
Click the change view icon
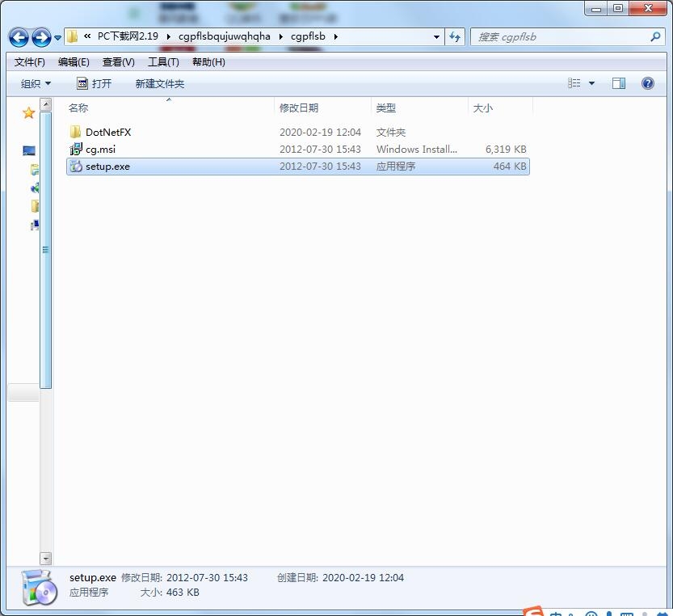(x=574, y=83)
